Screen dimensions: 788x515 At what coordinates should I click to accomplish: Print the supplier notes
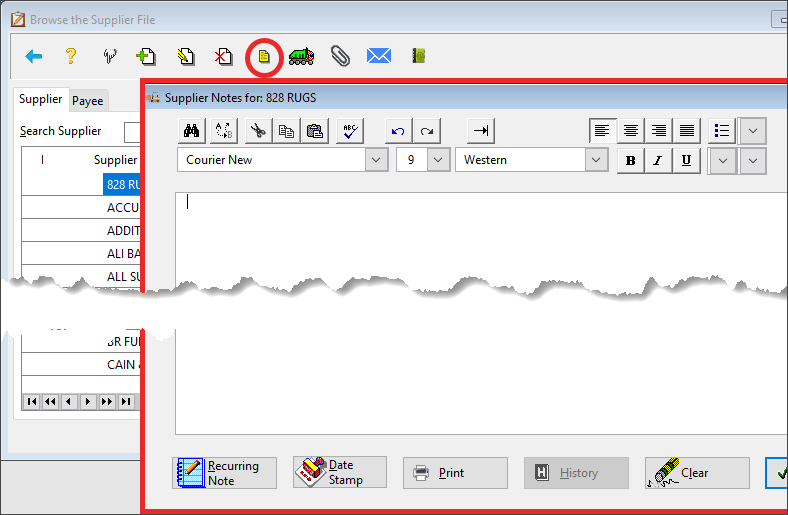[455, 473]
